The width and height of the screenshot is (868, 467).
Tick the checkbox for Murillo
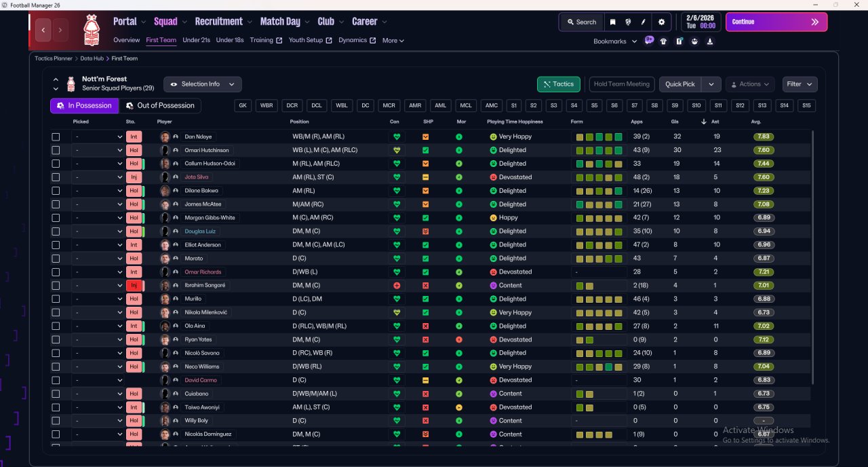(x=56, y=299)
